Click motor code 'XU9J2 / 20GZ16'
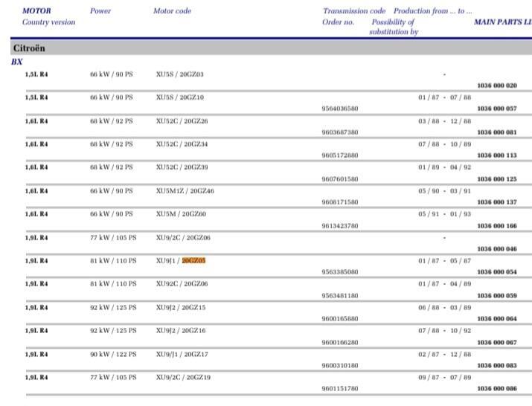 pos(181,331)
